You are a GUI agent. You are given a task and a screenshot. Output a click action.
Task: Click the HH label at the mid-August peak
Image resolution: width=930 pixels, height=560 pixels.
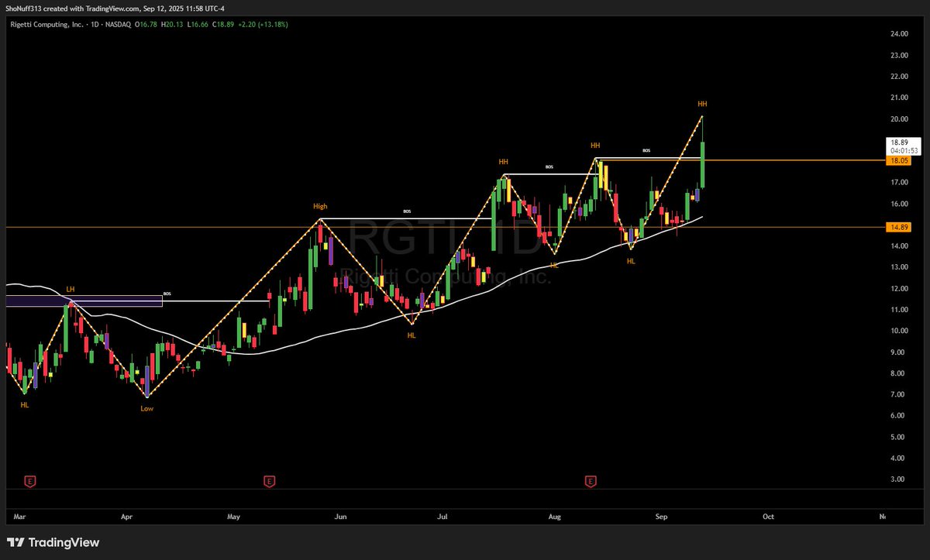coord(595,145)
